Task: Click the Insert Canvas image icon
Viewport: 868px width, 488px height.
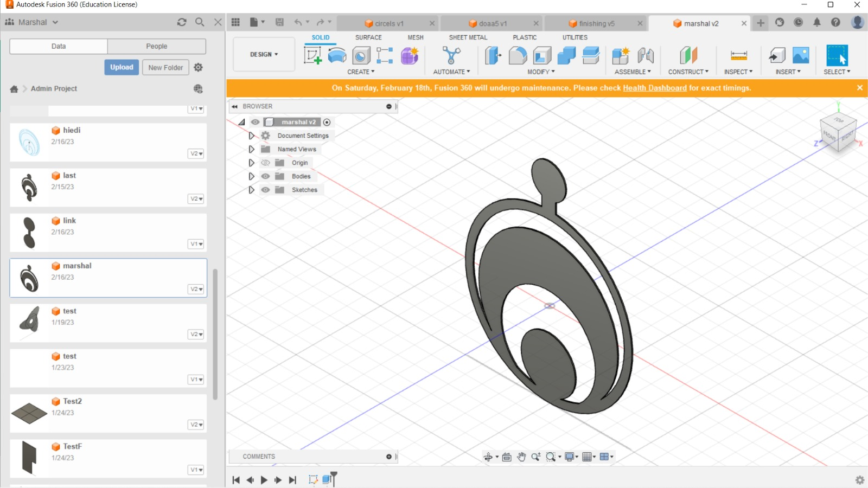Action: tap(801, 55)
